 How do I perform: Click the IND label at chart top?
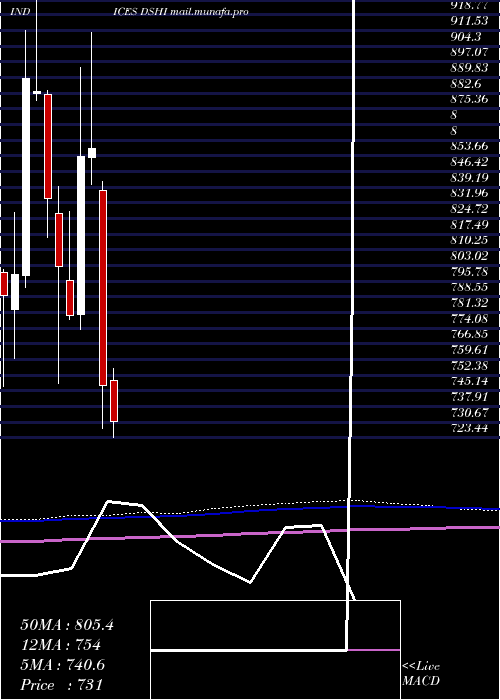point(20,12)
